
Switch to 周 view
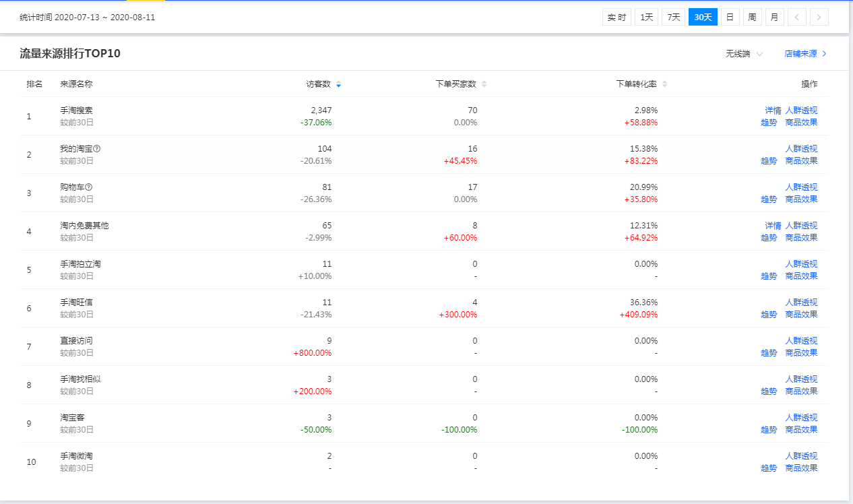click(x=753, y=18)
